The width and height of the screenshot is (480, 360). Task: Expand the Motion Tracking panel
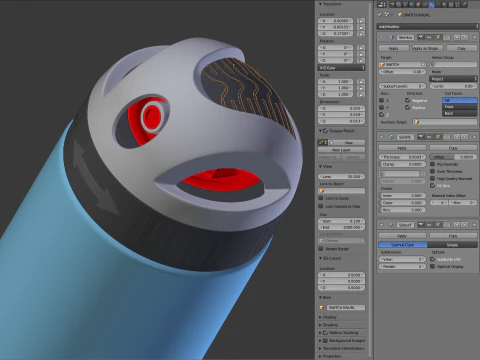tap(321, 333)
